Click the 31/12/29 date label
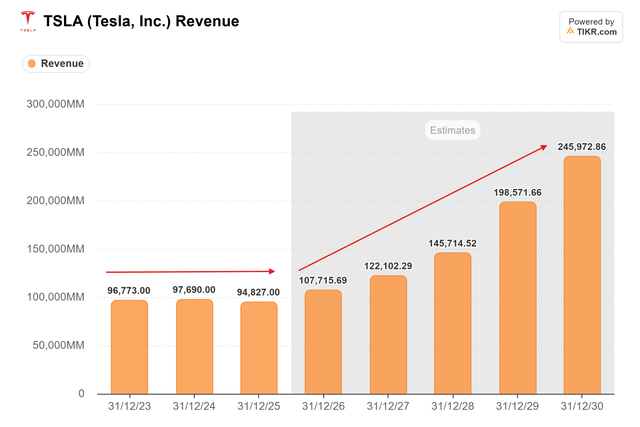 pos(518,406)
